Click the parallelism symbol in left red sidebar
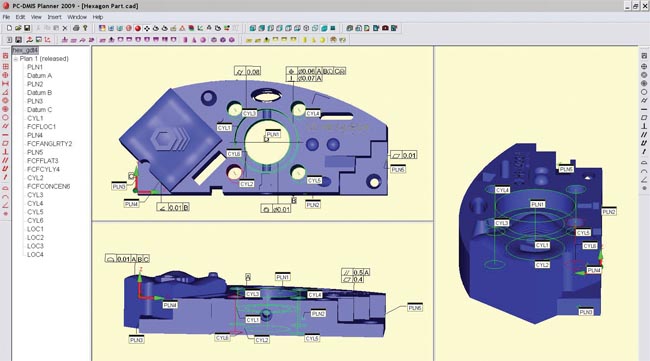This screenshot has height=361, width=650. tap(5, 160)
